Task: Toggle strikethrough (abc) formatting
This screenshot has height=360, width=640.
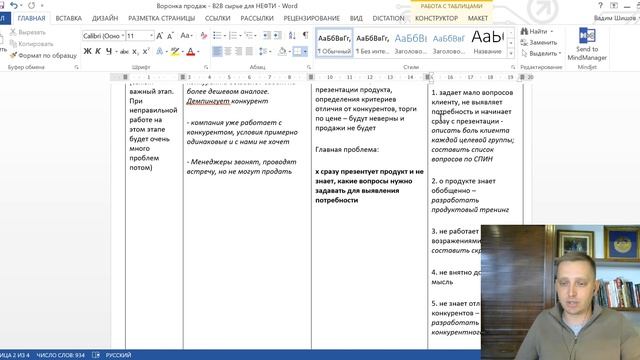Action: click(x=124, y=51)
